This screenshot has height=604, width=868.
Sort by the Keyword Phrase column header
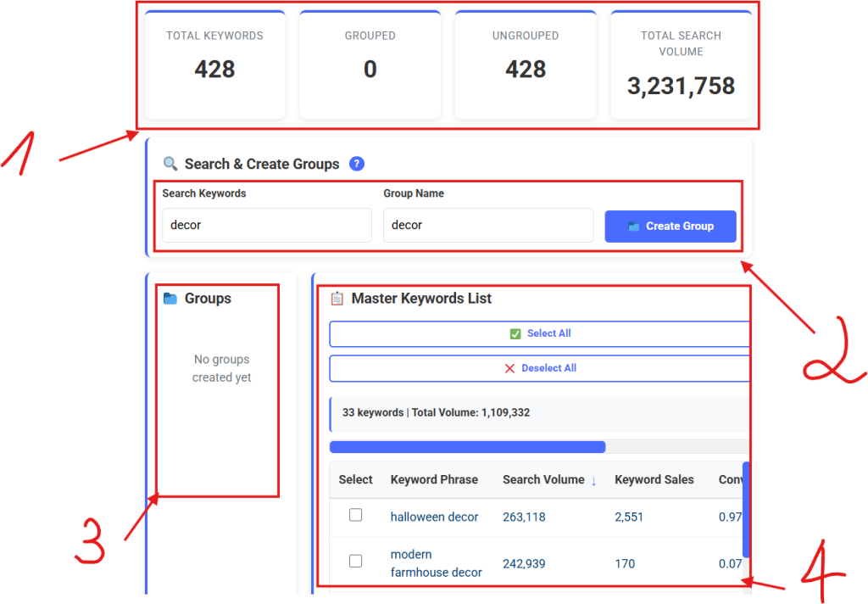(434, 479)
